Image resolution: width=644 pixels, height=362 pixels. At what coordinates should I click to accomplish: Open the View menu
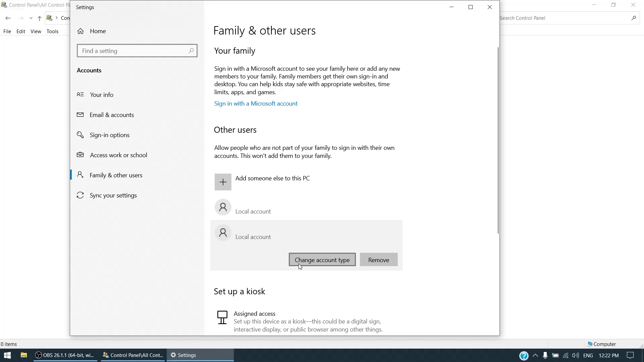tap(36, 31)
